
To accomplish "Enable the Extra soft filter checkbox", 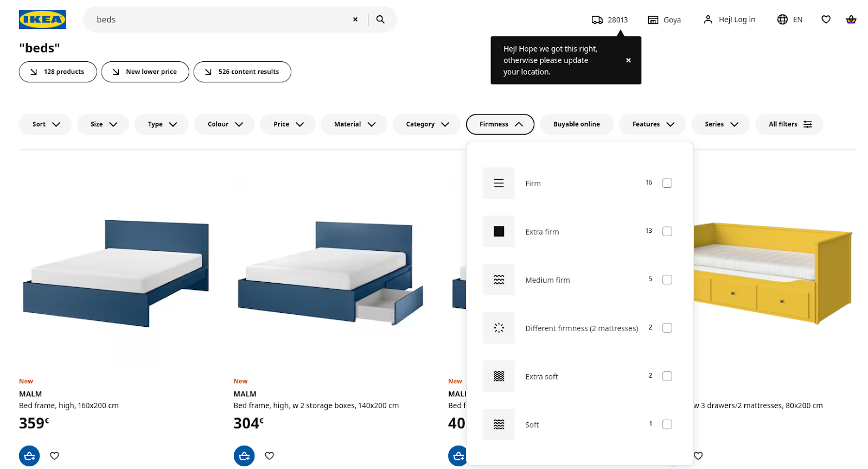I will pos(667,376).
